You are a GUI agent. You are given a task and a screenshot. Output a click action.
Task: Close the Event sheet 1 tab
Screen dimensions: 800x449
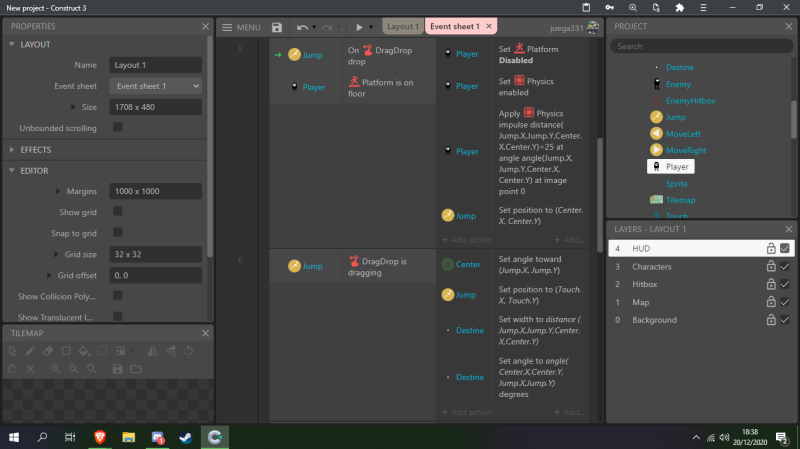click(x=489, y=26)
